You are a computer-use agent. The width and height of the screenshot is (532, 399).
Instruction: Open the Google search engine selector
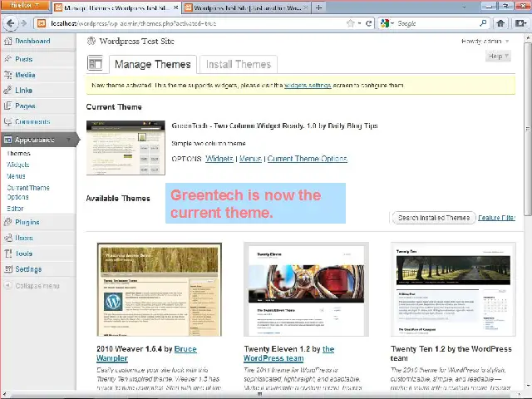[387, 23]
